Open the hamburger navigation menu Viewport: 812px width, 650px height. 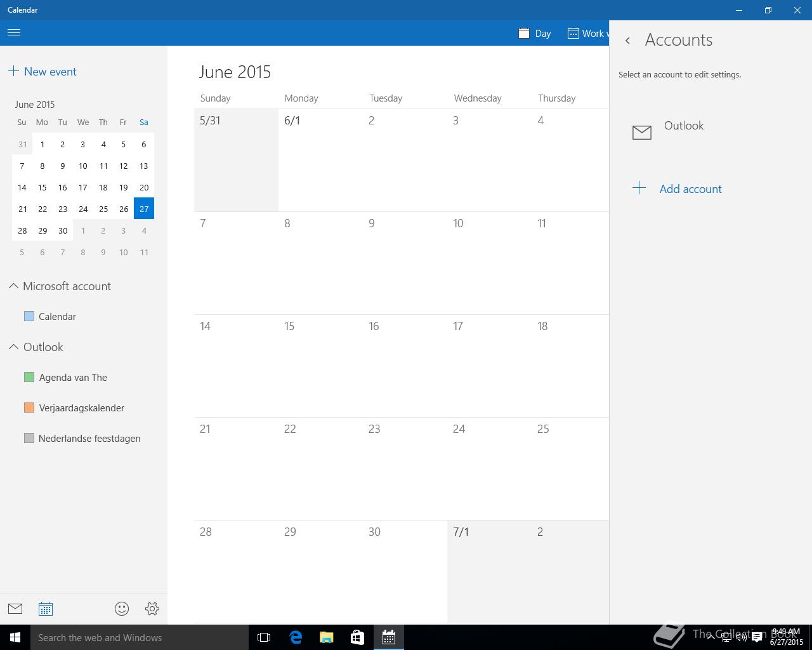[14, 33]
